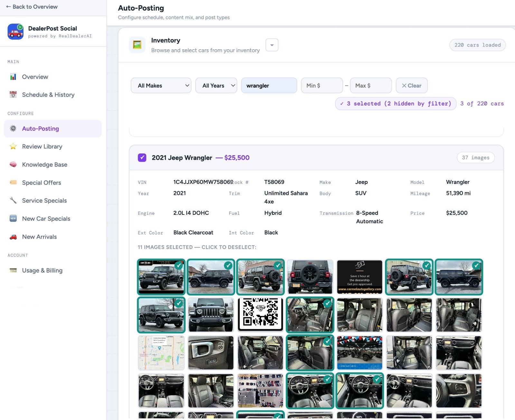Click the Review Library star icon
The image size is (515, 420).
[13, 147]
